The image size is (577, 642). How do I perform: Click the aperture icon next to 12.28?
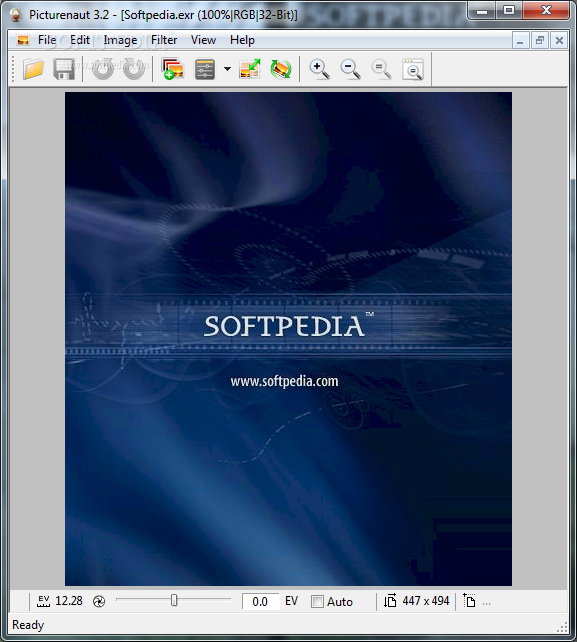tap(99, 601)
